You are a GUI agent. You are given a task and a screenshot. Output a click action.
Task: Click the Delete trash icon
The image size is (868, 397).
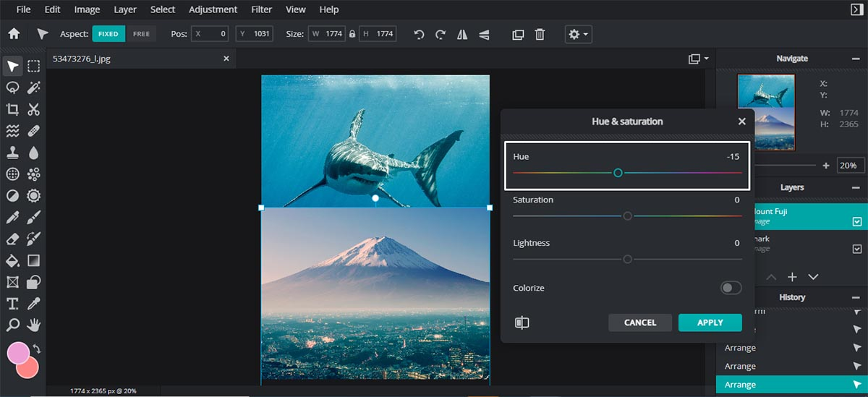point(540,34)
